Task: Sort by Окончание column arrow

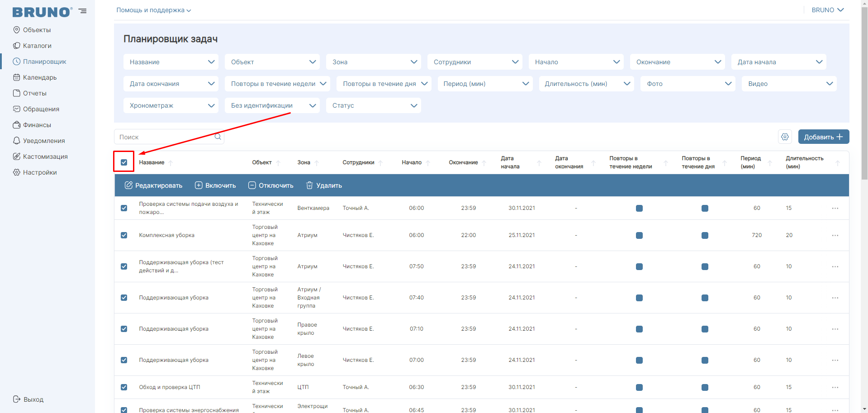Action: point(484,163)
